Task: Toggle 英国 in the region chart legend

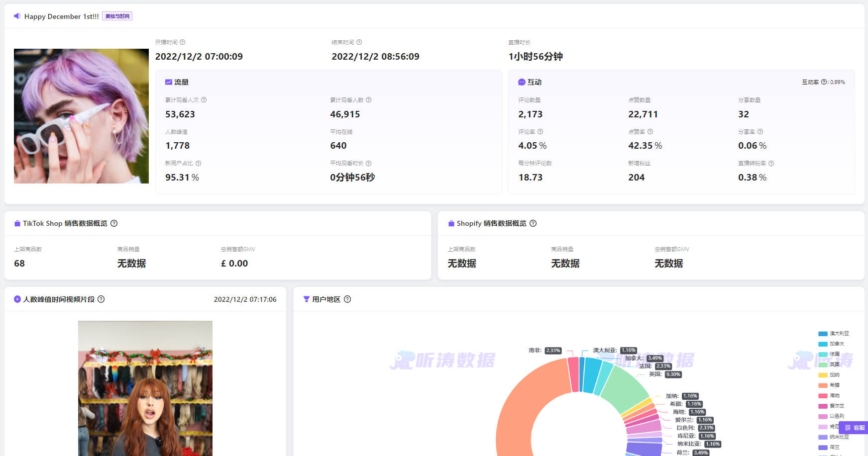Action: pos(834,365)
